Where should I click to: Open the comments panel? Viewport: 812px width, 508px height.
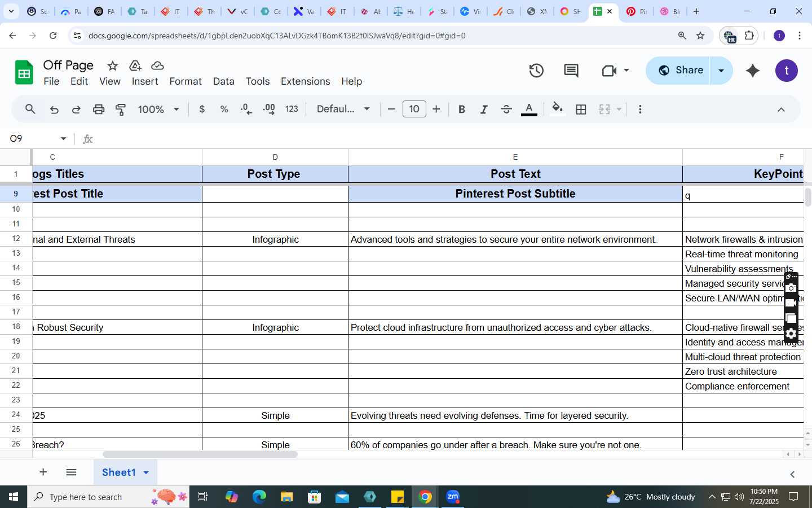pos(571,71)
